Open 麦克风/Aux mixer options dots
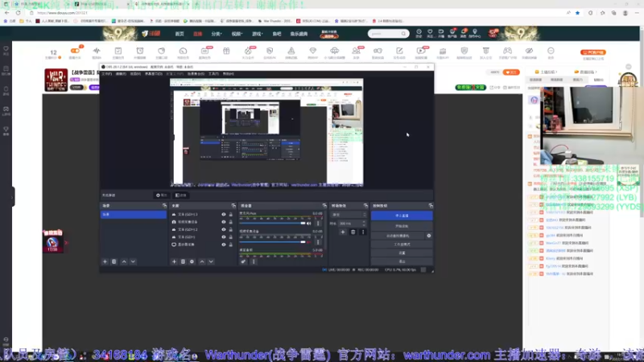The image size is (644, 362). point(318,224)
